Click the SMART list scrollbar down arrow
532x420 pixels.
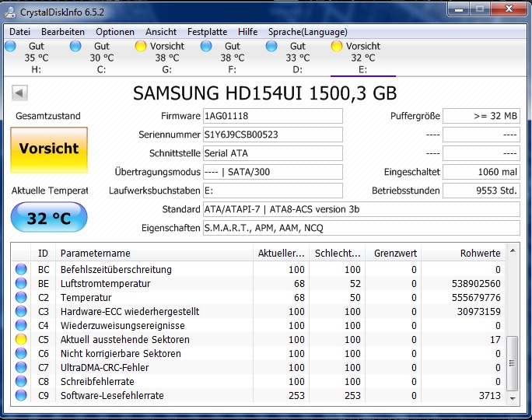[x=513, y=399]
